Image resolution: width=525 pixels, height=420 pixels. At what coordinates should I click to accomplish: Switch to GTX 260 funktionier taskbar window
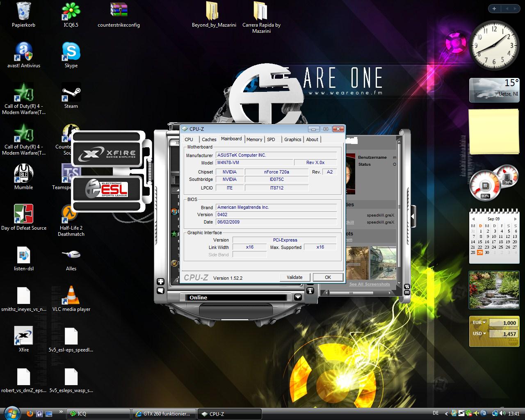pos(164,413)
